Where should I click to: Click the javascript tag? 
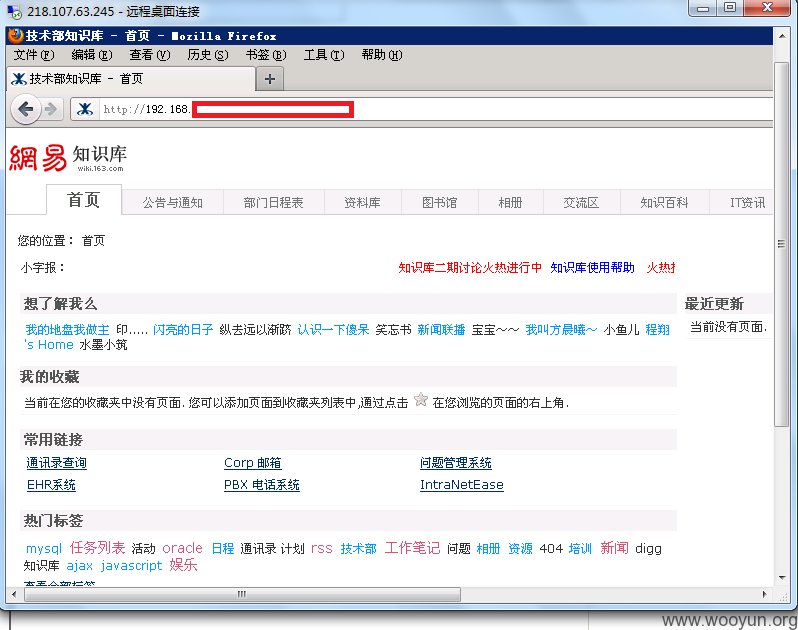[131, 565]
